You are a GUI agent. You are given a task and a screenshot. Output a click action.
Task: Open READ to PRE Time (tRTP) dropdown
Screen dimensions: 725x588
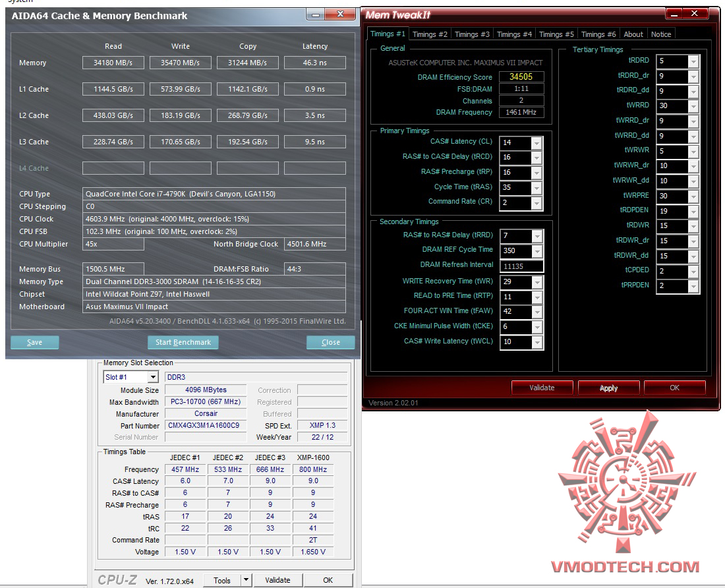click(x=536, y=297)
